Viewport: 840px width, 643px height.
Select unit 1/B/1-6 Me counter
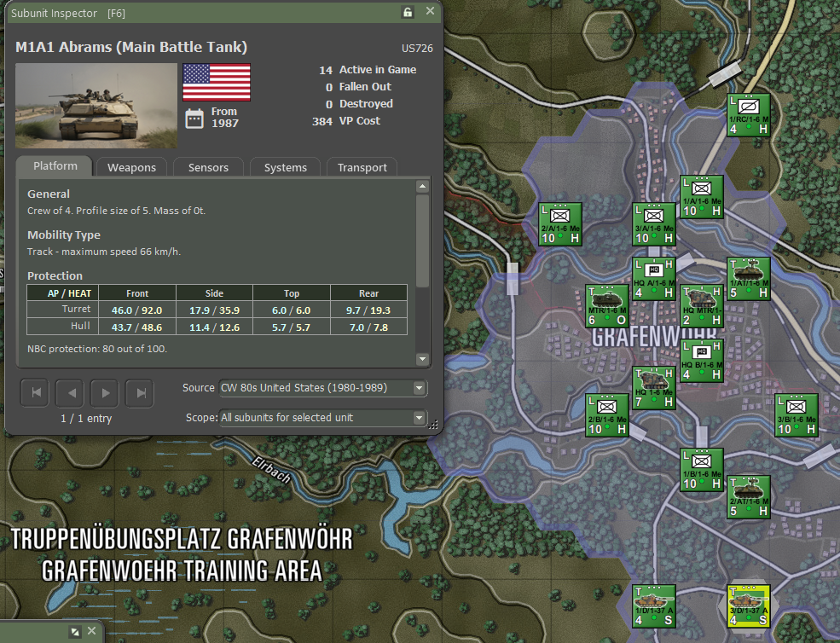pyautogui.click(x=702, y=470)
